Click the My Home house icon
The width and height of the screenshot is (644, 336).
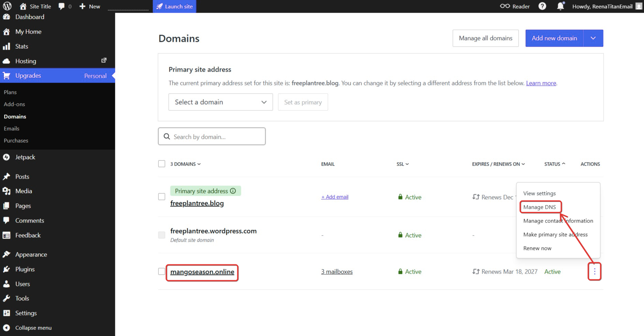coord(7,32)
